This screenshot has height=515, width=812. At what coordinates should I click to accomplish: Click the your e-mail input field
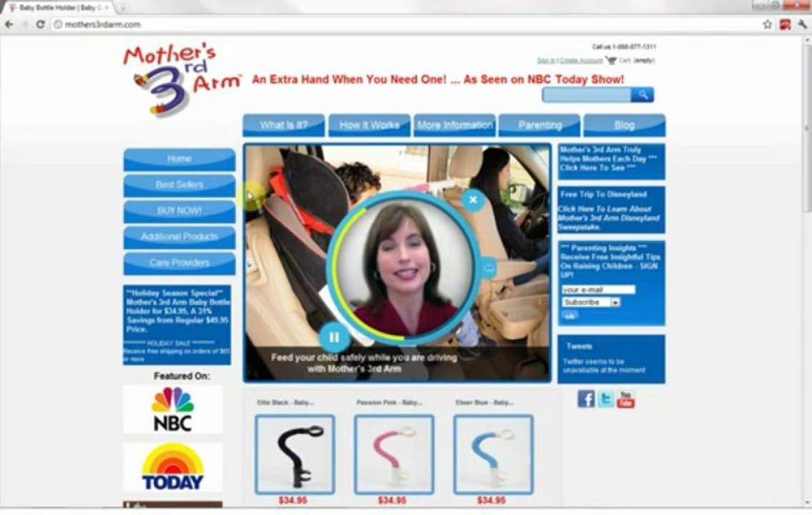(598, 290)
